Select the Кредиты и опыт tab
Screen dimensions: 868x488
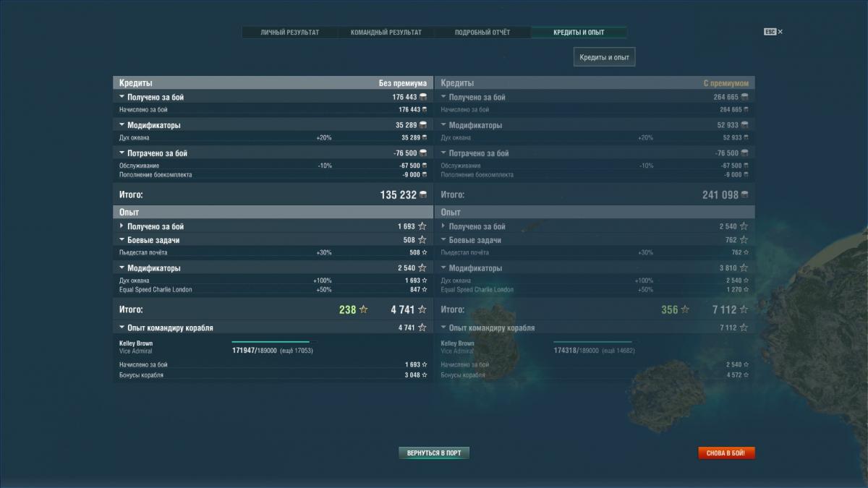pyautogui.click(x=579, y=33)
